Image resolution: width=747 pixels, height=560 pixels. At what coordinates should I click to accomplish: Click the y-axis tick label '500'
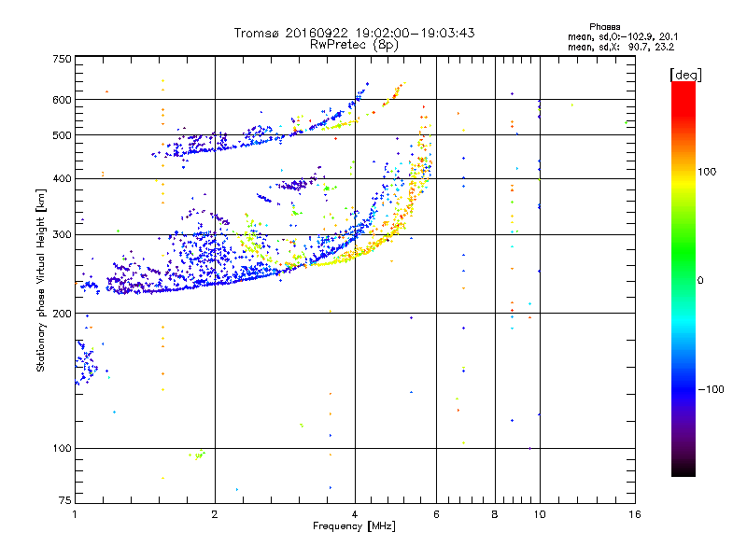(x=62, y=135)
